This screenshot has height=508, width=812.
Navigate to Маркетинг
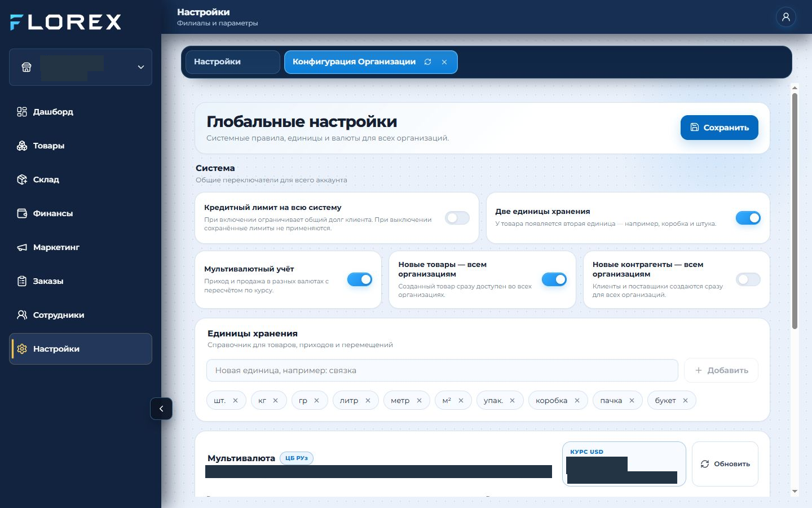click(81, 247)
